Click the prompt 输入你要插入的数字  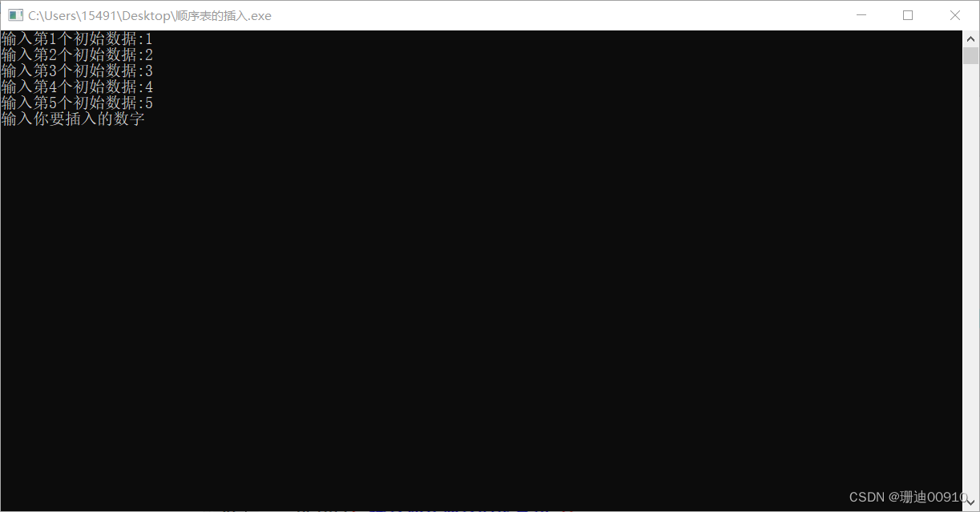pos(73,119)
